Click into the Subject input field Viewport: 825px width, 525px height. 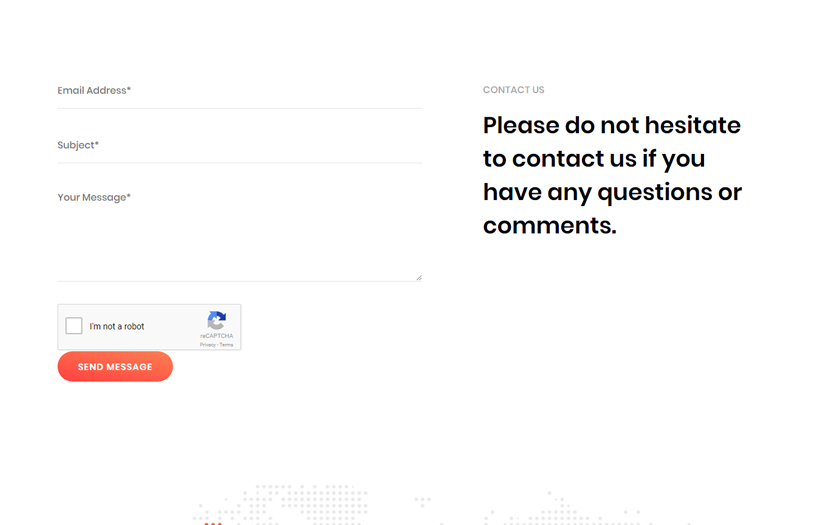(x=239, y=146)
